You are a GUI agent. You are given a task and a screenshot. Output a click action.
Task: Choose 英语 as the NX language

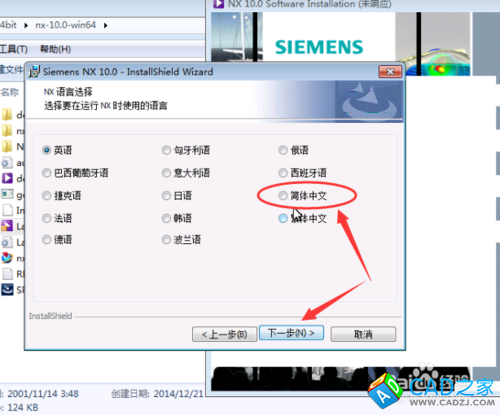pyautogui.click(x=47, y=150)
